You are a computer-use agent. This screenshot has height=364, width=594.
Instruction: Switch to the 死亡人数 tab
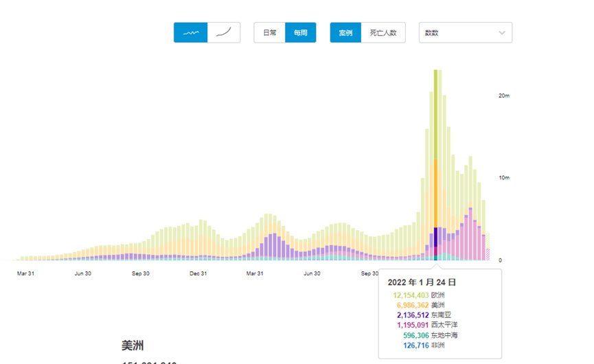(383, 32)
